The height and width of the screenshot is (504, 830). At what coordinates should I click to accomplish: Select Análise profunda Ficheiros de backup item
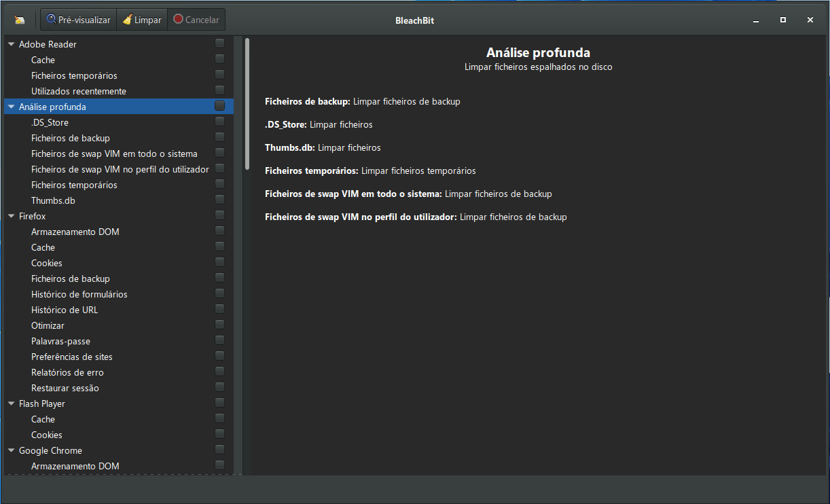point(119,138)
